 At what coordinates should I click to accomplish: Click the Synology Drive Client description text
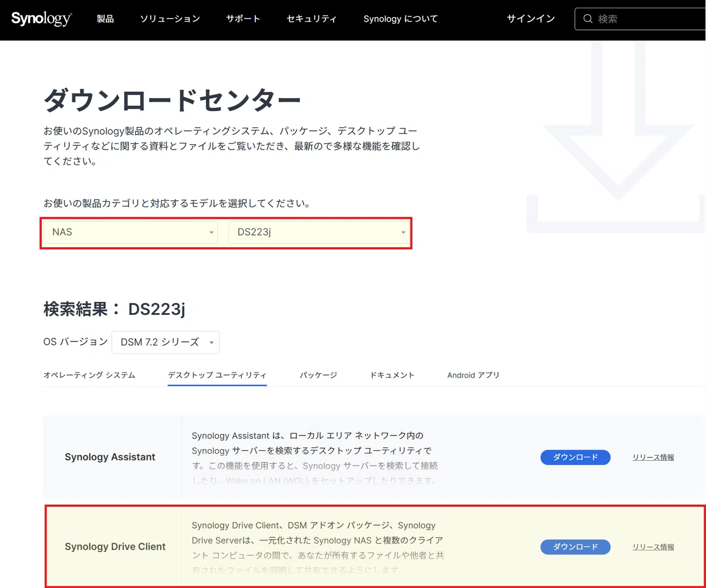click(x=318, y=547)
